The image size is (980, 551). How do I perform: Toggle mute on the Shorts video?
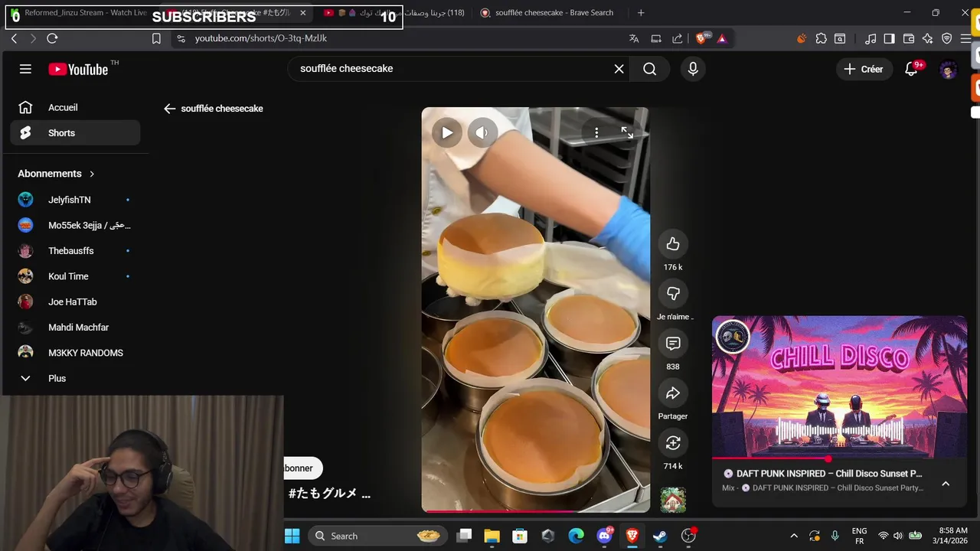(x=482, y=133)
